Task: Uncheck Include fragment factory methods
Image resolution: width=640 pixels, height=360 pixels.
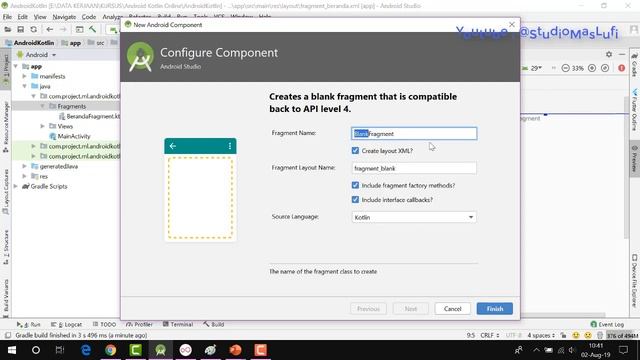Action: pyautogui.click(x=355, y=185)
